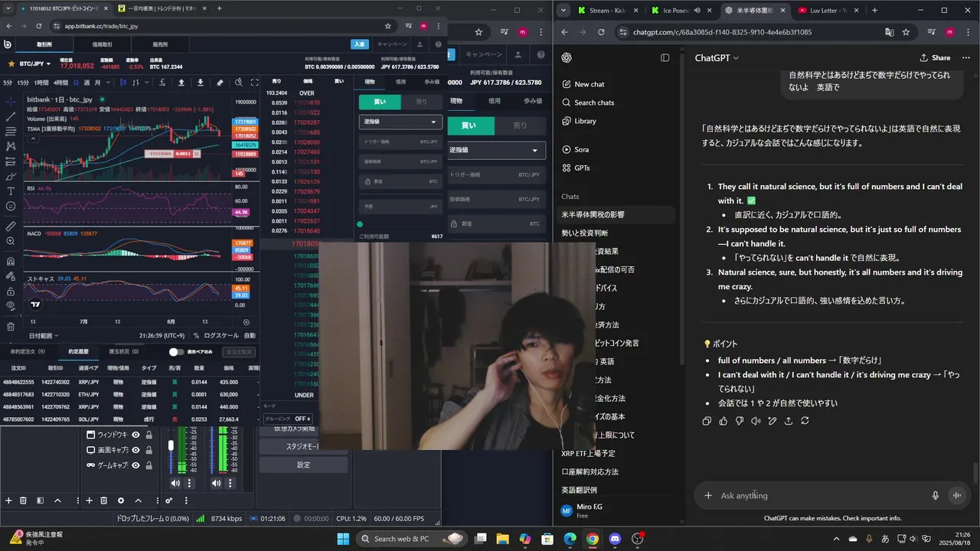Switch to Luv Letter YouTube tab

827,11
